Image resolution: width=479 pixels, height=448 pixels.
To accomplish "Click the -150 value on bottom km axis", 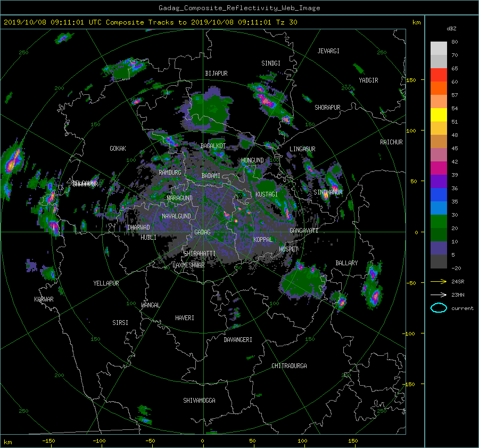I will point(48,441).
